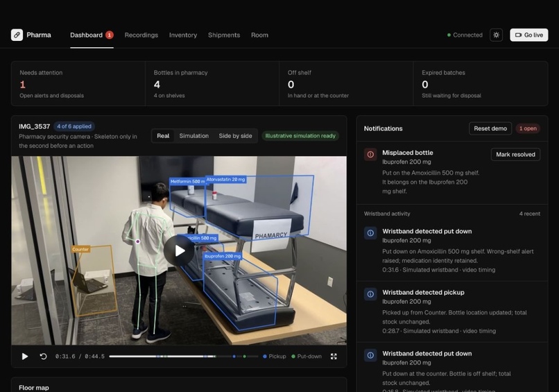Click the Needs attention card
This screenshot has height=392, width=559.
tap(78, 83)
